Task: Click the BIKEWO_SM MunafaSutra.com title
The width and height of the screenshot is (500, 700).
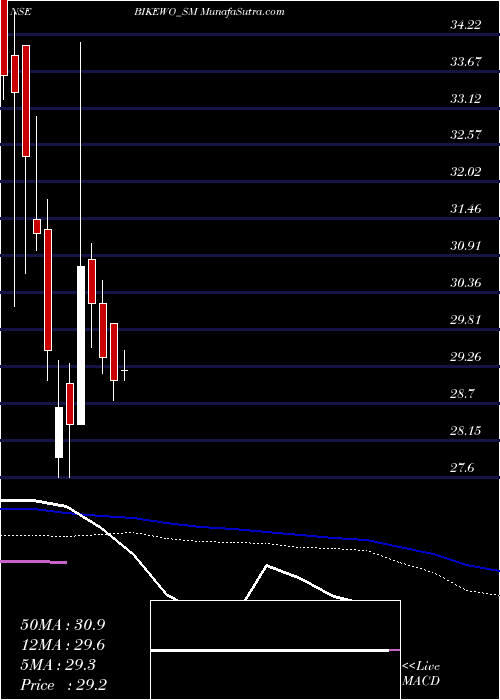Action: [209, 12]
